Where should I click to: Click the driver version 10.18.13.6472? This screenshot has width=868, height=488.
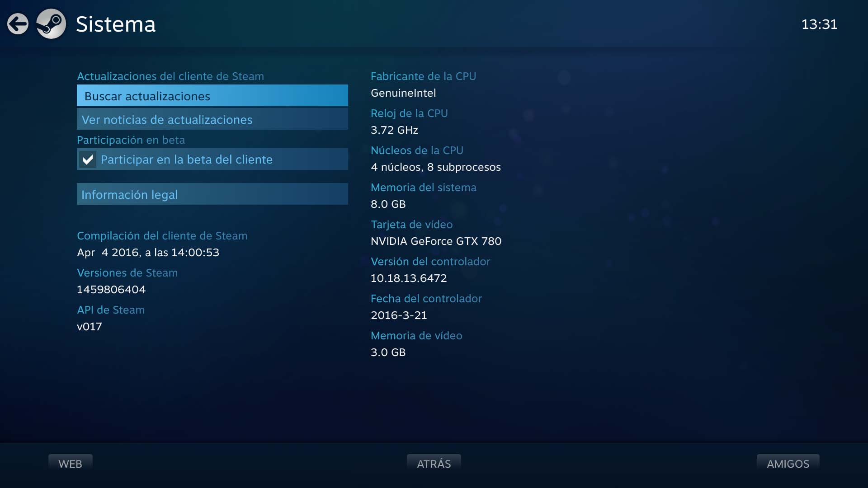pyautogui.click(x=408, y=278)
